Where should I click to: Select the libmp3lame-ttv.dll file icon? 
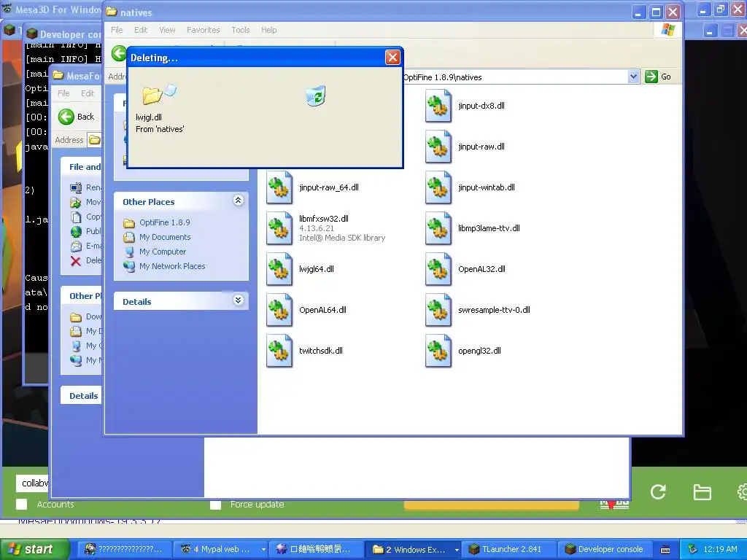pos(438,228)
